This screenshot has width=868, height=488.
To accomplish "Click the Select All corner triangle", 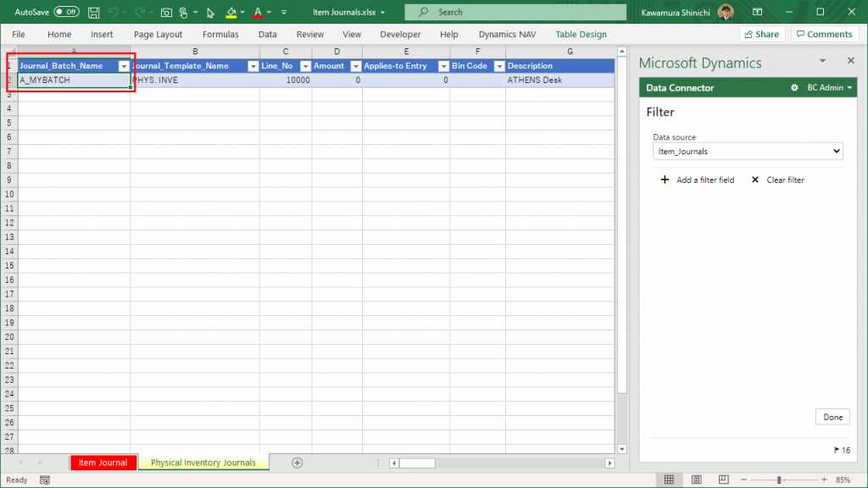I will click(9, 52).
